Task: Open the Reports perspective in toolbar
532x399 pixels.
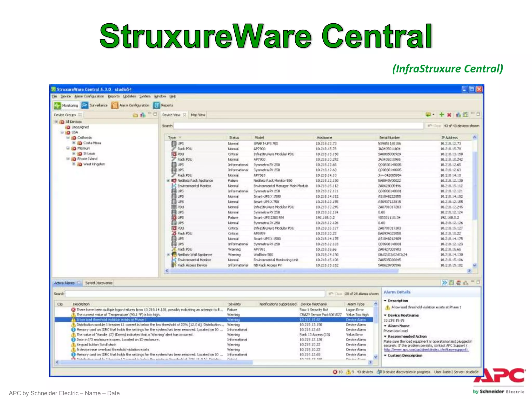Action: pos(163,105)
